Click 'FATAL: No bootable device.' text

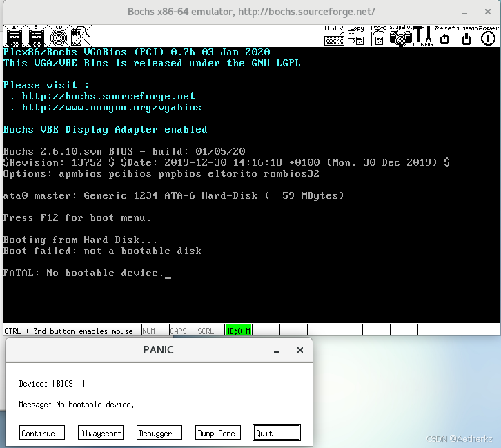(x=83, y=273)
